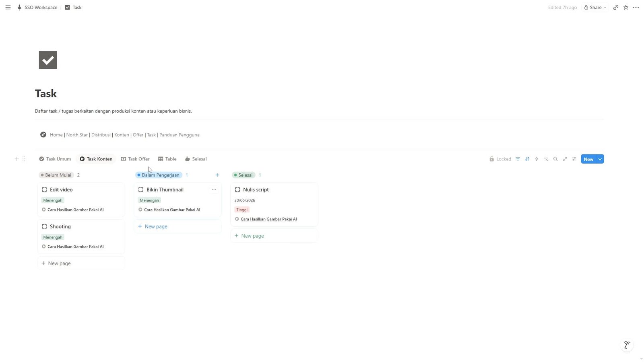Click the Shooting page icon
The width and height of the screenshot is (644, 362).
[x=44, y=226]
